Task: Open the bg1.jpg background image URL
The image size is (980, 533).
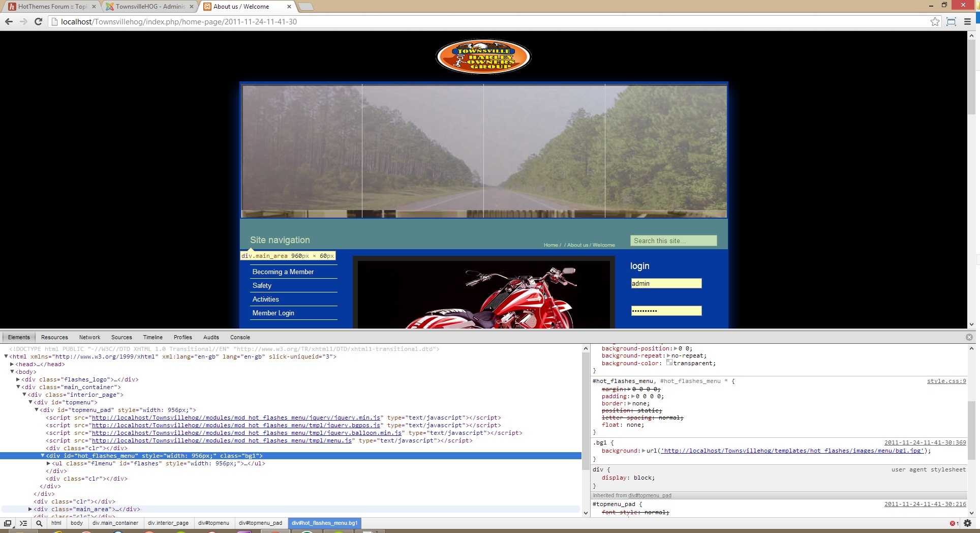Action: click(x=792, y=451)
